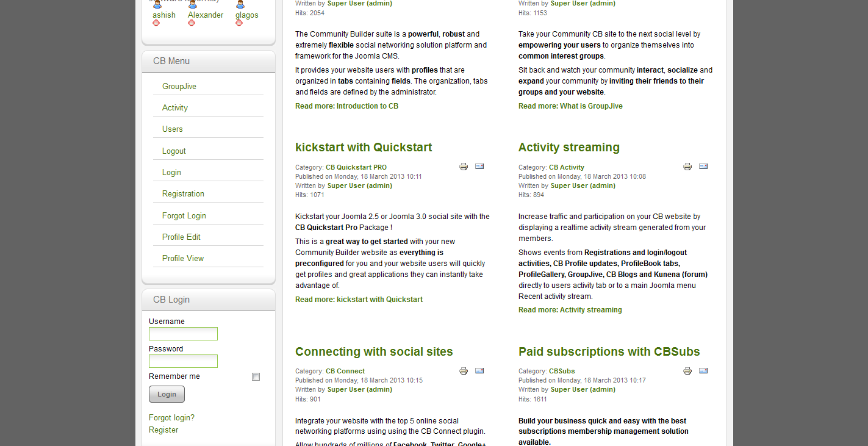This screenshot has height=446, width=868.
Task: Email the Paid subscriptions with CBSubs article
Action: click(703, 370)
